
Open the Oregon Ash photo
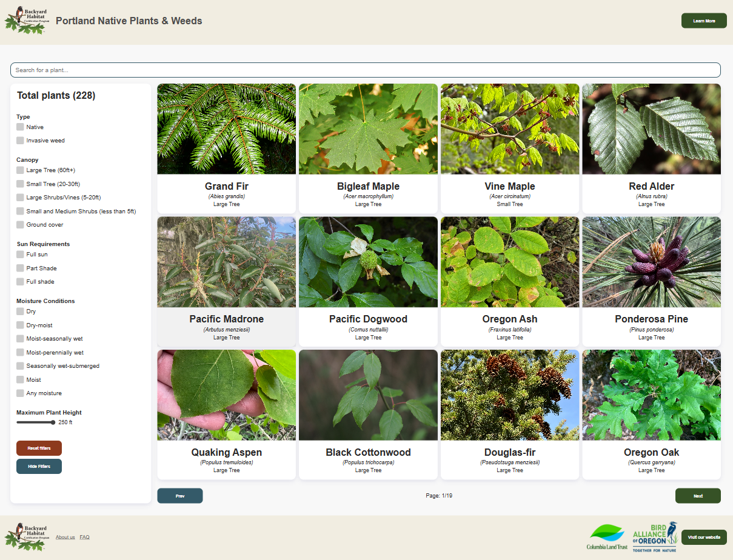[x=510, y=262]
